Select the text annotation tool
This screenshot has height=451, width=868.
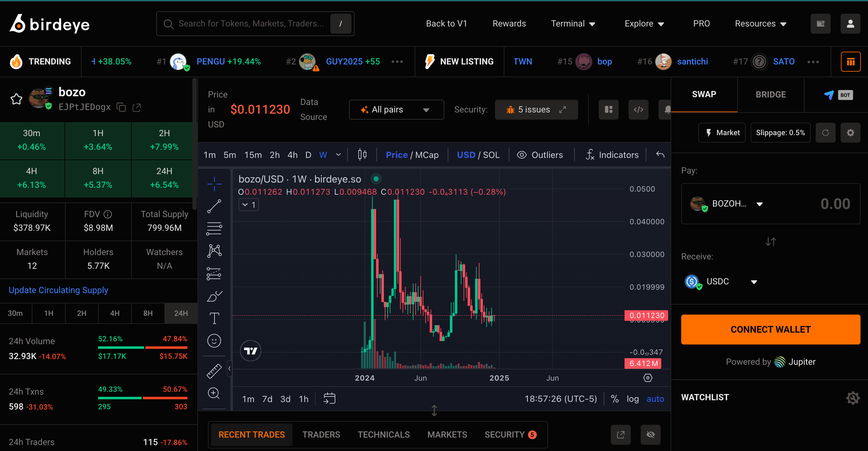(x=214, y=318)
